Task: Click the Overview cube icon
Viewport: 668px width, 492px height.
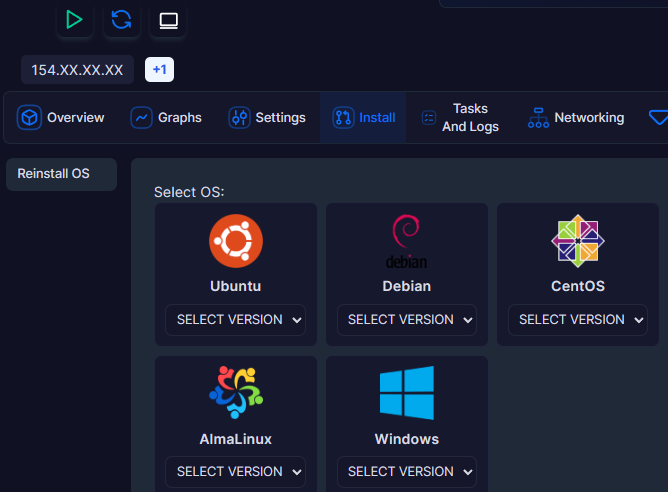Action: tap(29, 118)
